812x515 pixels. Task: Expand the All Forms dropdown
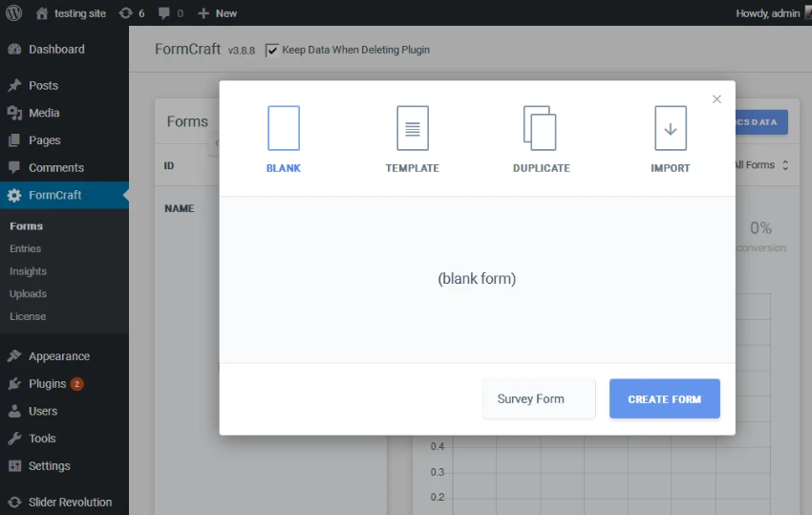[761, 165]
